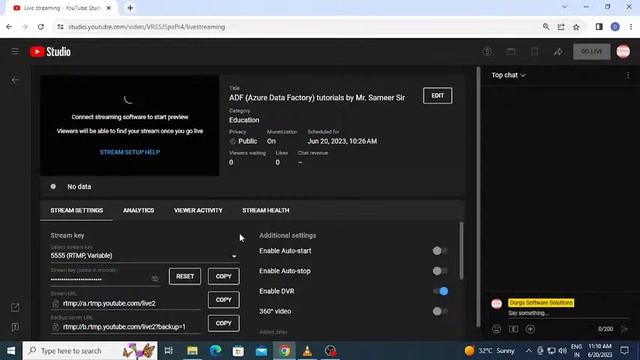Click the chat add poll plus icon
This screenshot has width=640, height=360.
(x=530, y=329)
